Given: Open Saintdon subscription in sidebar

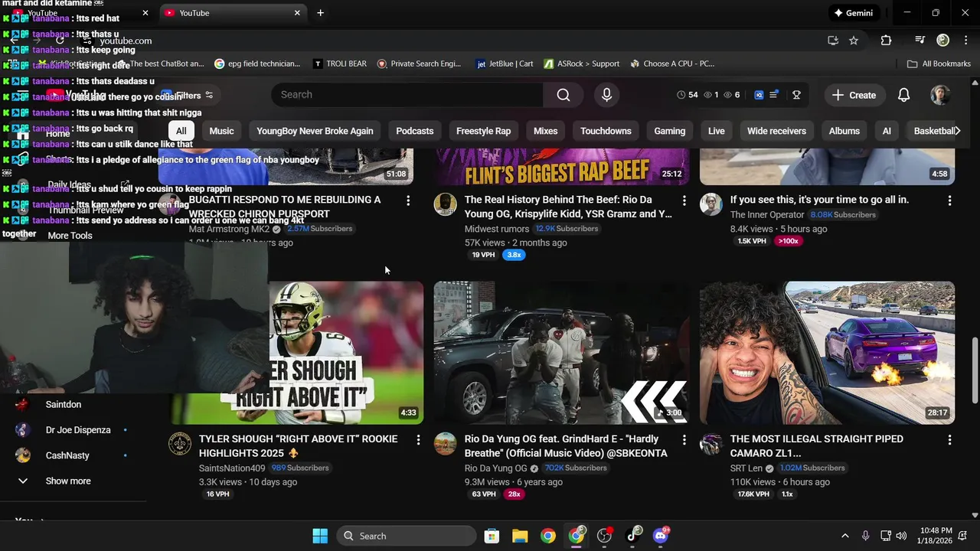Looking at the screenshot, I should click(63, 405).
